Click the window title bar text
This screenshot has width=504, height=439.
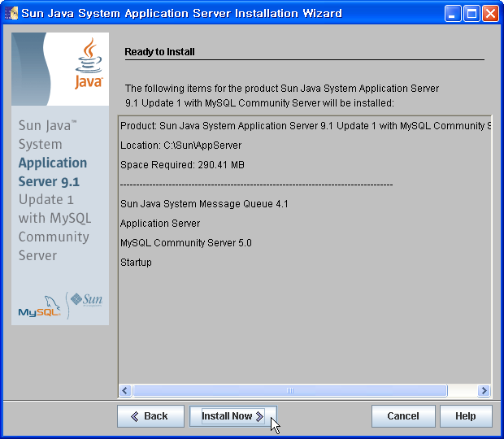(181, 13)
